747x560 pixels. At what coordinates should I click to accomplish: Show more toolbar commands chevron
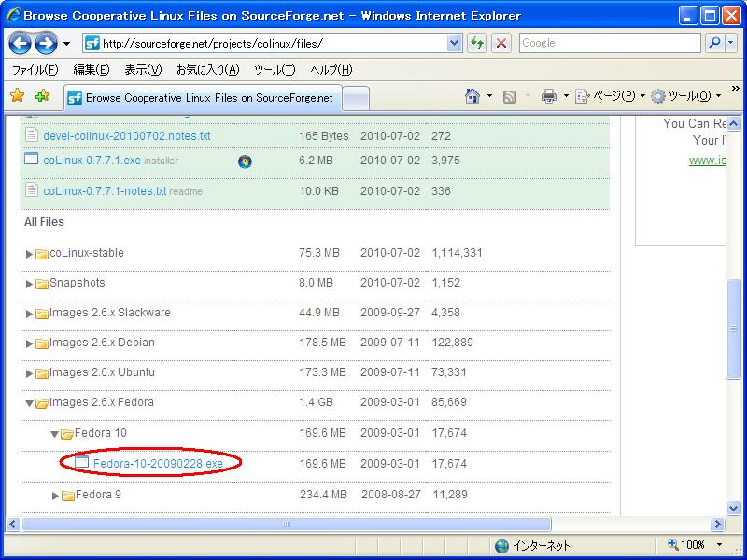[736, 89]
